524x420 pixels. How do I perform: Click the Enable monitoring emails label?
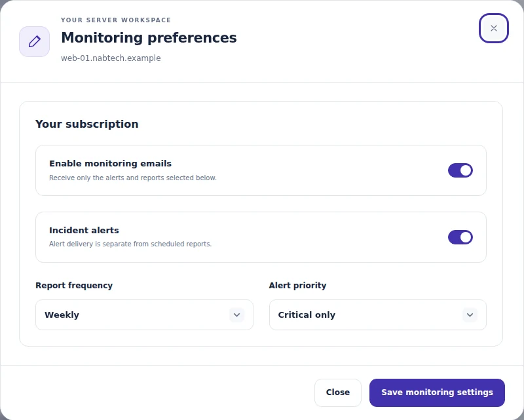[110, 164]
